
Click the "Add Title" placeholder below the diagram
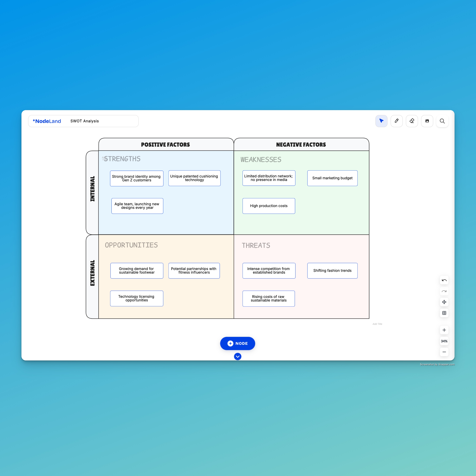[x=377, y=324]
